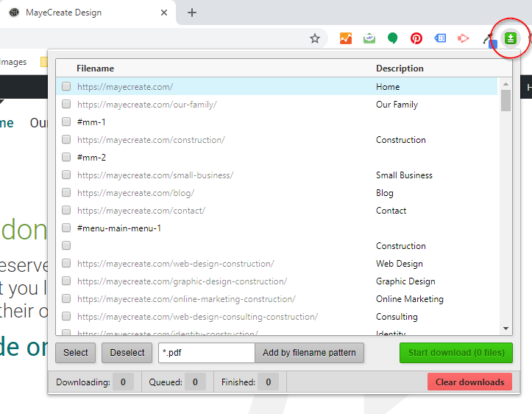Click the https://mayecreate.com/blog/ filename

click(135, 193)
